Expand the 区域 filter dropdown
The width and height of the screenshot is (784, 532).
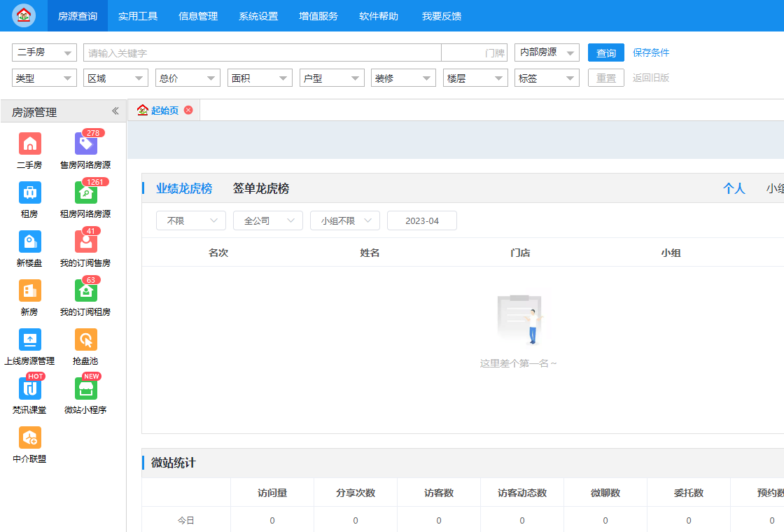116,78
